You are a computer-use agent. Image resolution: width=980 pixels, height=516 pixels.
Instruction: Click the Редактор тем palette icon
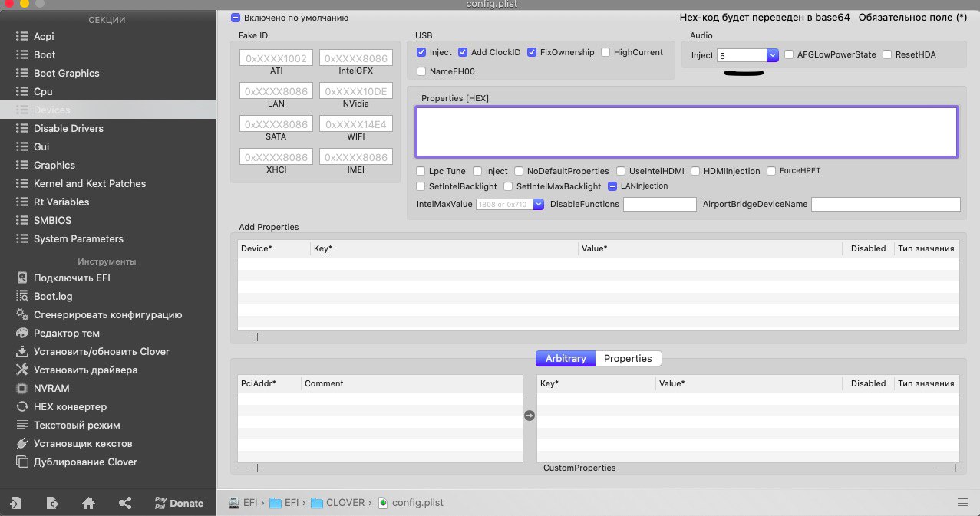click(21, 333)
